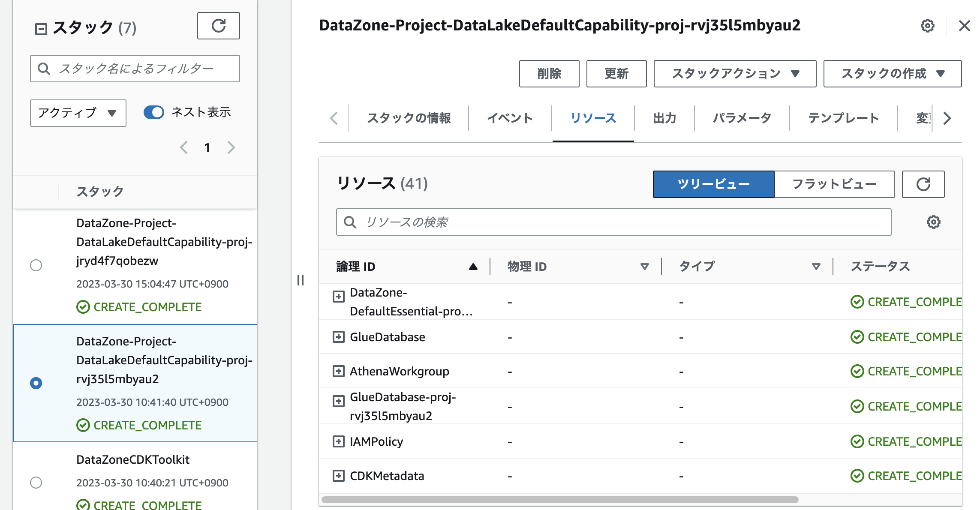This screenshot has width=980, height=510.
Task: Switch to ツリービュー
Action: (x=713, y=184)
